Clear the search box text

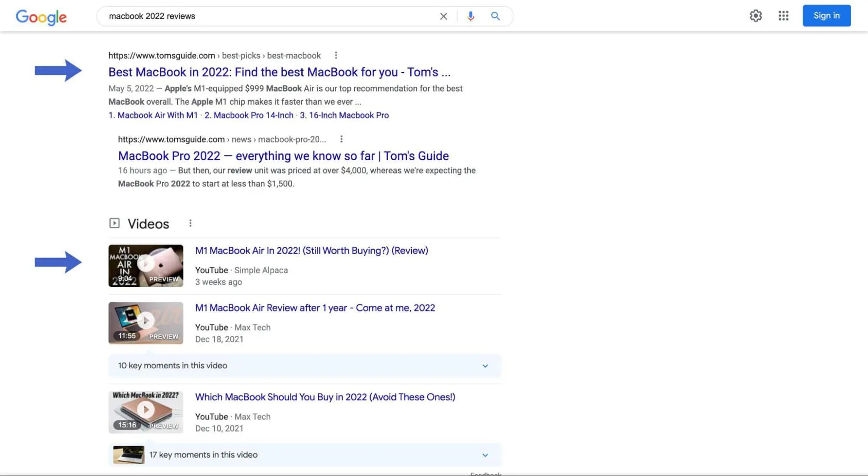click(x=443, y=17)
